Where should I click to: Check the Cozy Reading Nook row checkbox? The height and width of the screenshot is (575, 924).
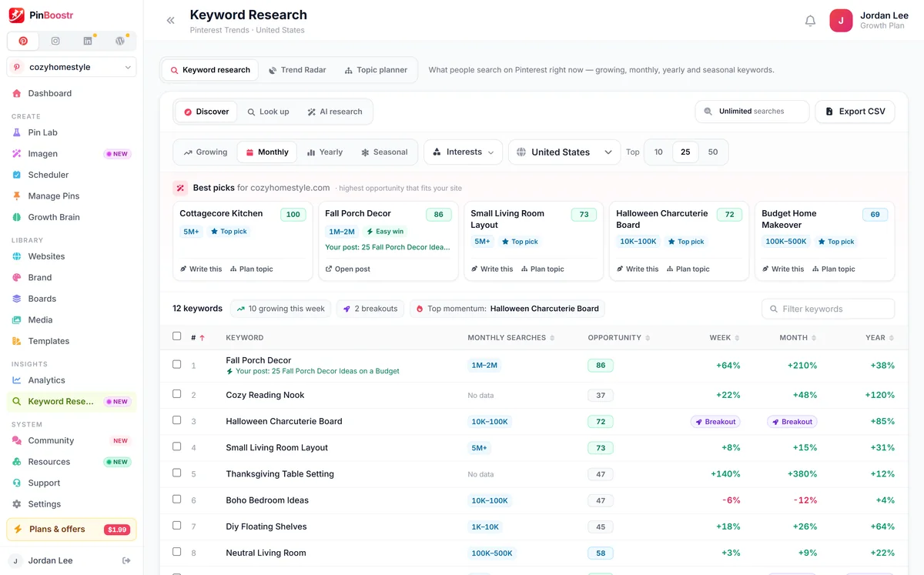coord(177,393)
